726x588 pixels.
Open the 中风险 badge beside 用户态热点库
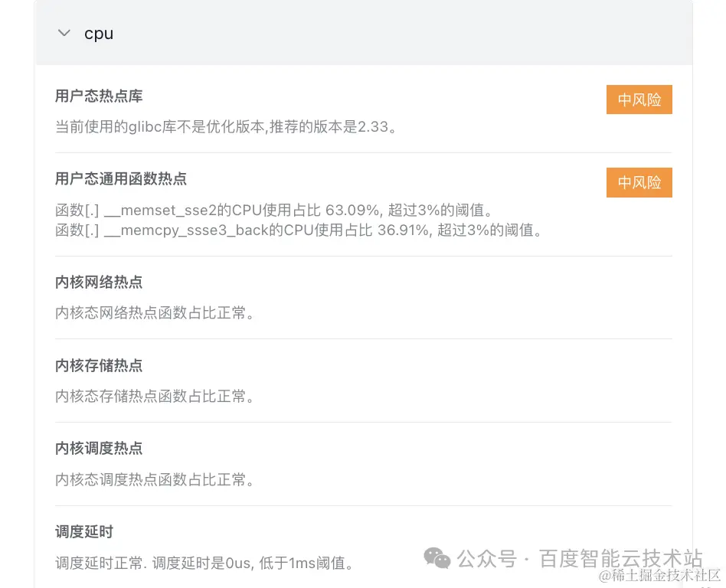pyautogui.click(x=639, y=100)
